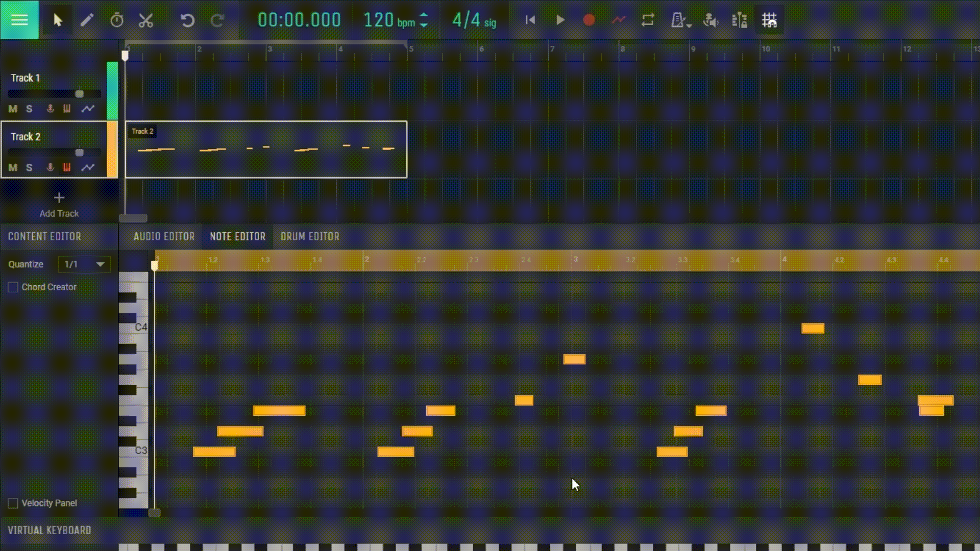Select the scissors/cut tool
This screenshot has width=980, height=551.
click(x=145, y=20)
